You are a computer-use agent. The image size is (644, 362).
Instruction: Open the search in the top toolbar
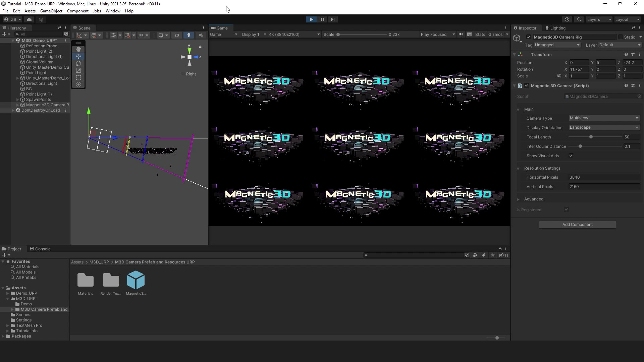coord(580,19)
